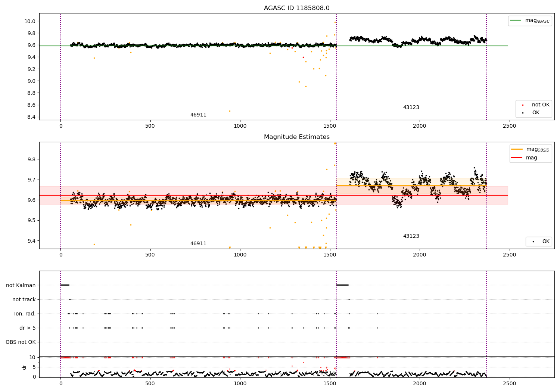The image size is (560, 392).
Task: Click the 10.0 tick on top y-axis
Action: (30, 21)
